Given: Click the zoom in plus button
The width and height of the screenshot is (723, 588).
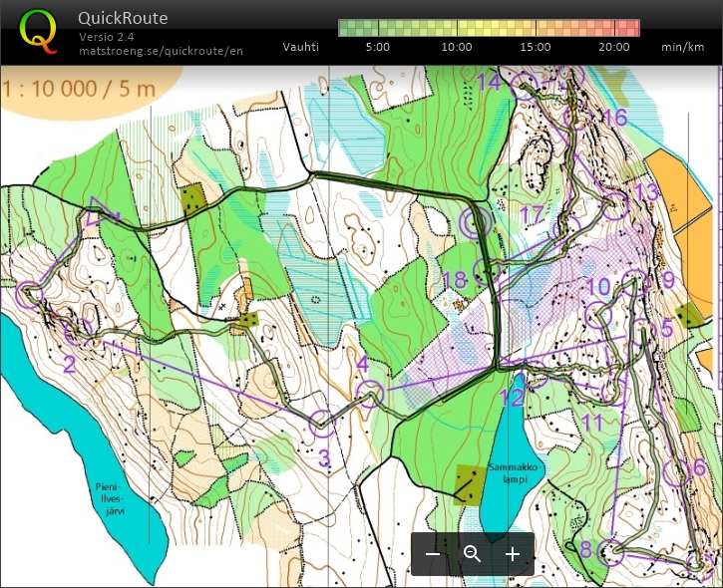Looking at the screenshot, I should (x=513, y=554).
